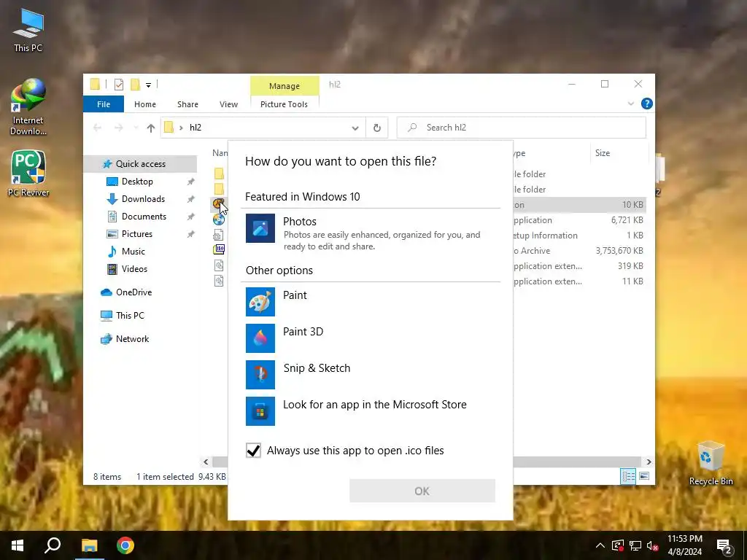Open This PC desktop icon
The height and width of the screenshot is (560, 747).
click(28, 30)
